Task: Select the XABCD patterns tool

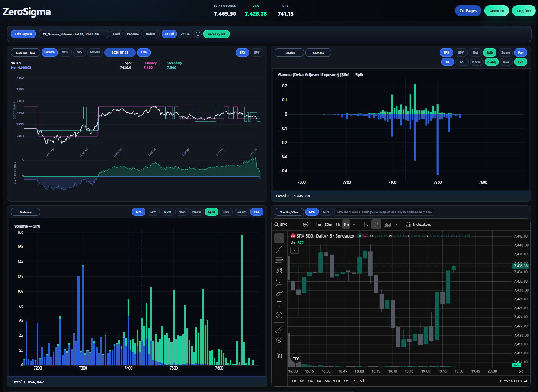Action: [279, 271]
